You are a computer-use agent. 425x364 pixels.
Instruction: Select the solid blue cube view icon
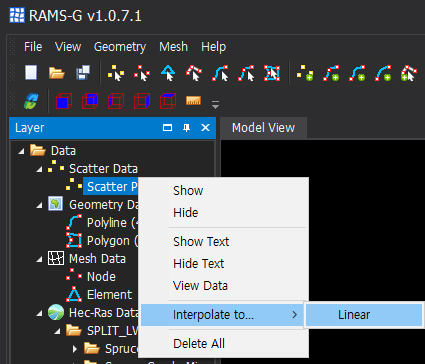point(64,101)
